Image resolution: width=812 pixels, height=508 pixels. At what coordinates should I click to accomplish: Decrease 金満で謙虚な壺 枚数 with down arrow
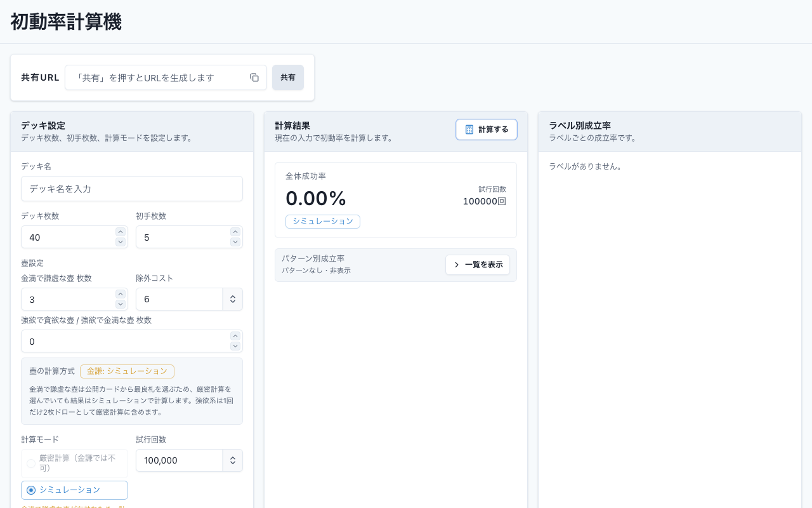pos(121,304)
